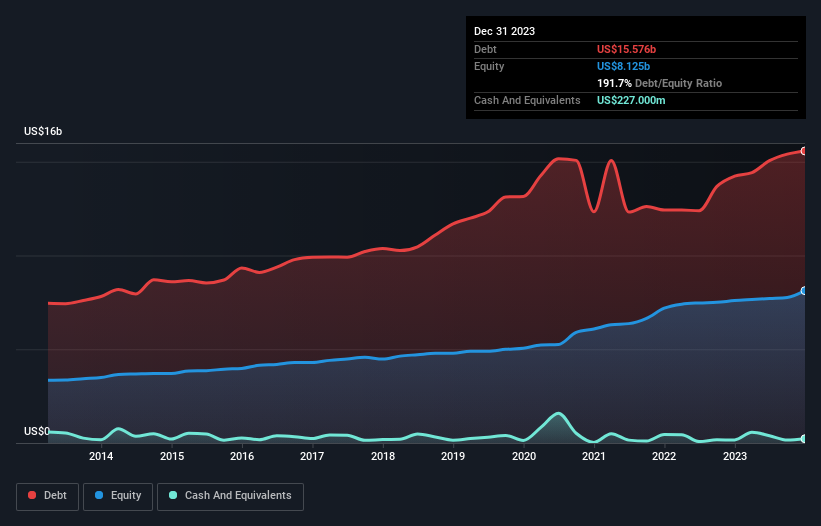Click the 2018 x-axis label
This screenshot has height=526, width=821.
(x=383, y=456)
